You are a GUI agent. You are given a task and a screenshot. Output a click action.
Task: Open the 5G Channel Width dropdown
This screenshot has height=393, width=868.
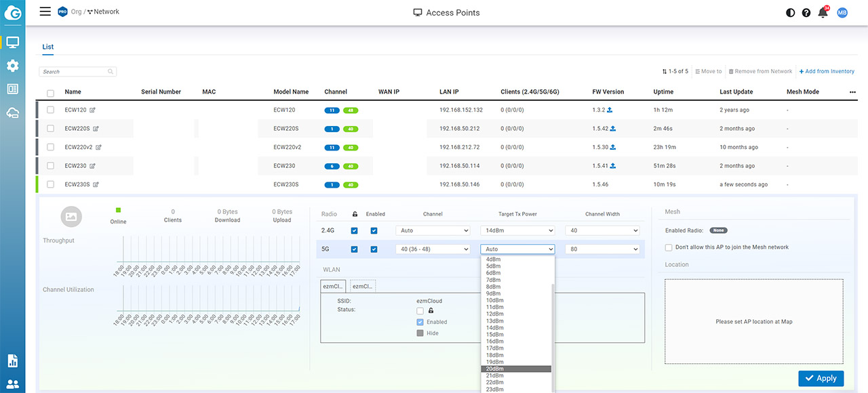[602, 249]
